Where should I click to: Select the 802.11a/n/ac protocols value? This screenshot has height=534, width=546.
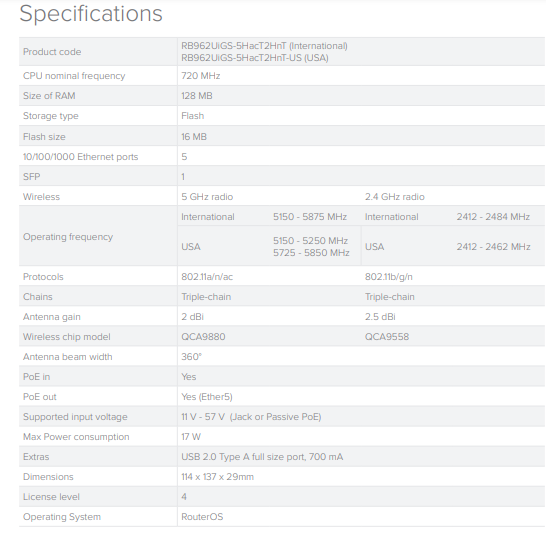click(x=207, y=277)
